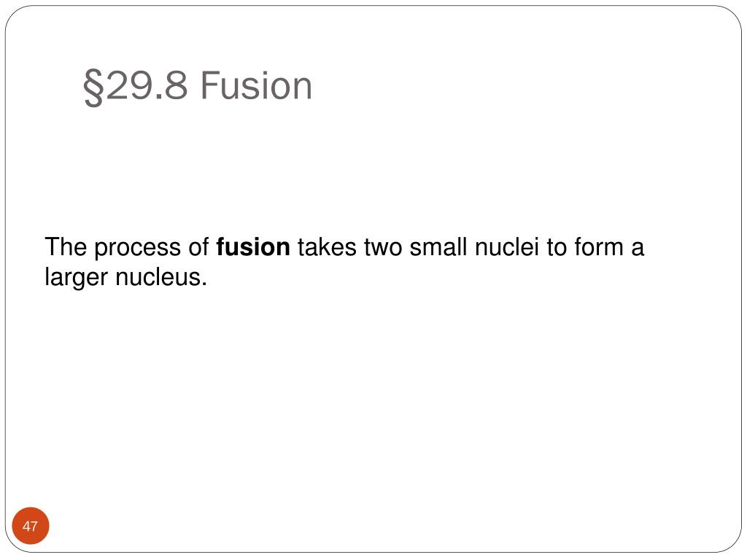The height and width of the screenshot is (560, 747).
Task: Click the word nucleus. ending the sentence
Action: (x=161, y=276)
